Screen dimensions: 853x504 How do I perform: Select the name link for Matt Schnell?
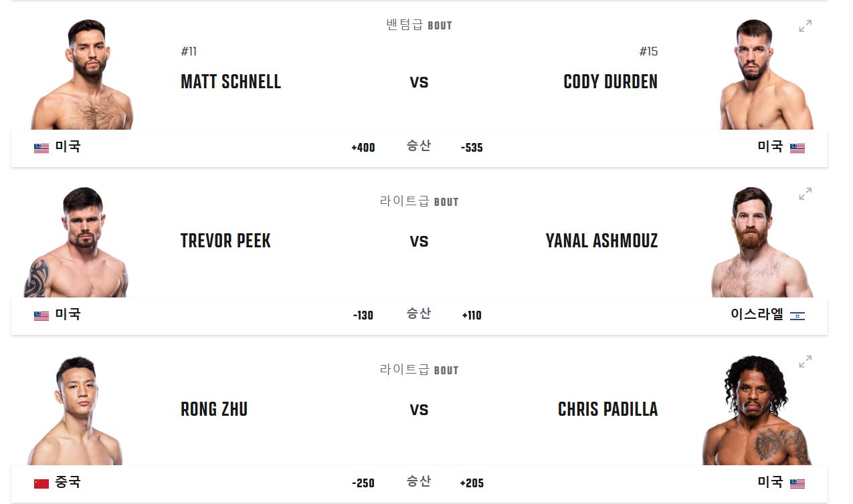[230, 82]
